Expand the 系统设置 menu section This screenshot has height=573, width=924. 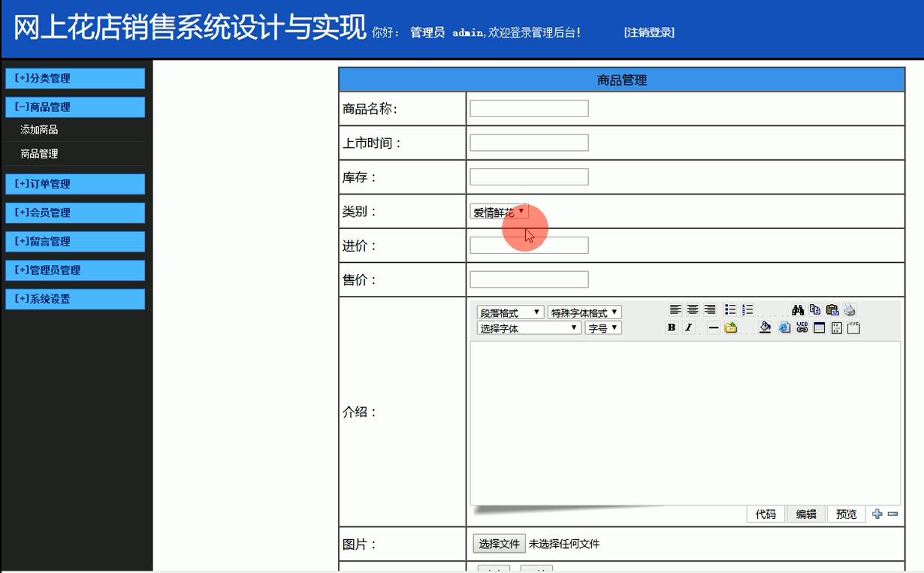coord(74,299)
